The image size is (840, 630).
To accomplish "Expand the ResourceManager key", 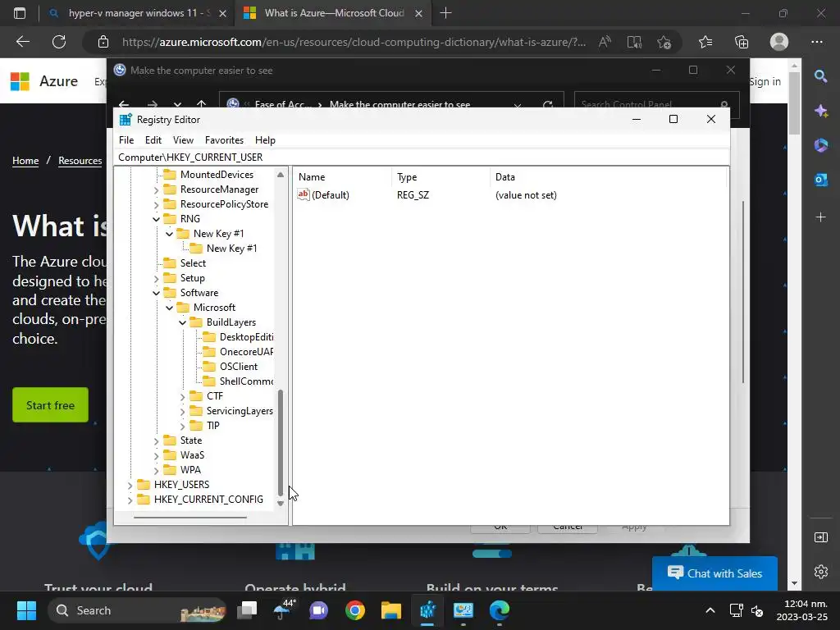I will coord(156,189).
